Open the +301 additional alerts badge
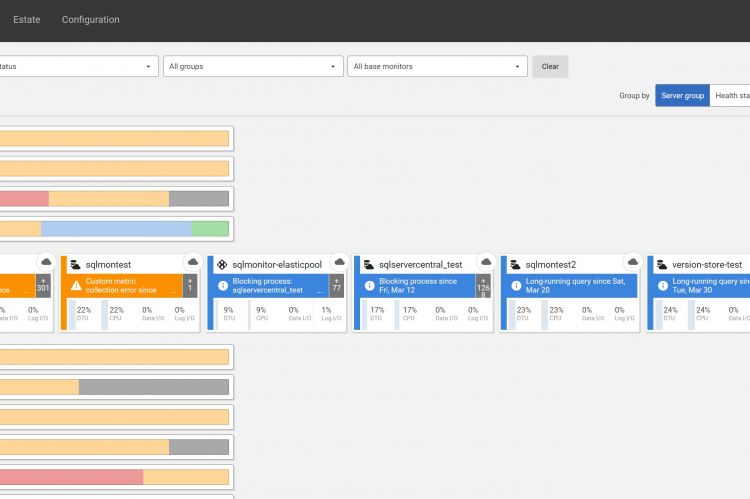The width and height of the screenshot is (750, 499). (43, 286)
